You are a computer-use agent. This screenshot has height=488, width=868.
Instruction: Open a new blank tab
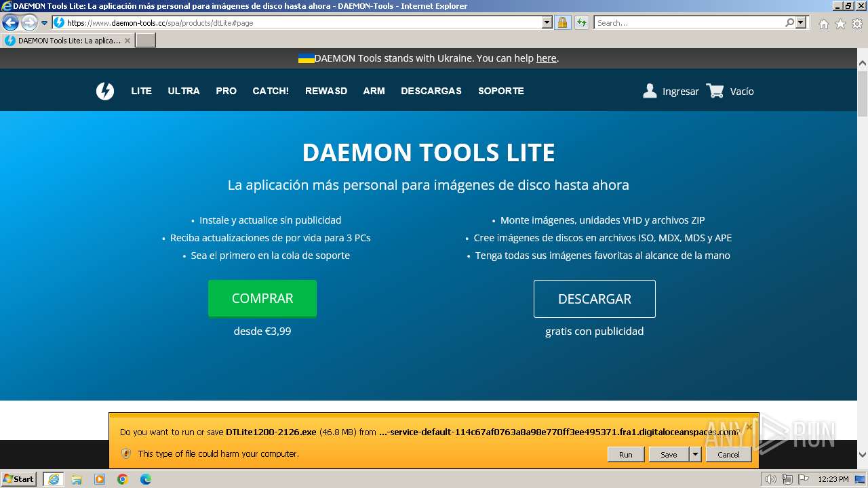click(146, 41)
